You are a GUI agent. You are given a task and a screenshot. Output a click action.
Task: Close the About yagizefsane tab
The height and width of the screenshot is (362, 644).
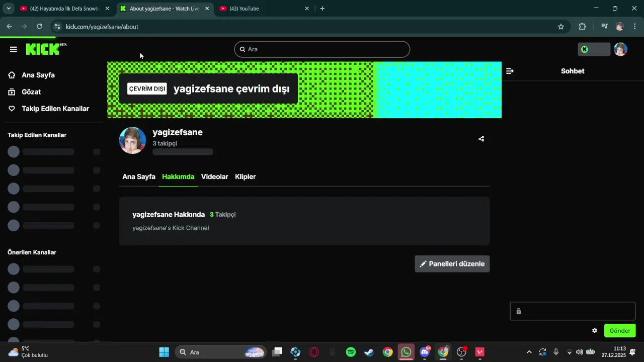pyautogui.click(x=207, y=9)
